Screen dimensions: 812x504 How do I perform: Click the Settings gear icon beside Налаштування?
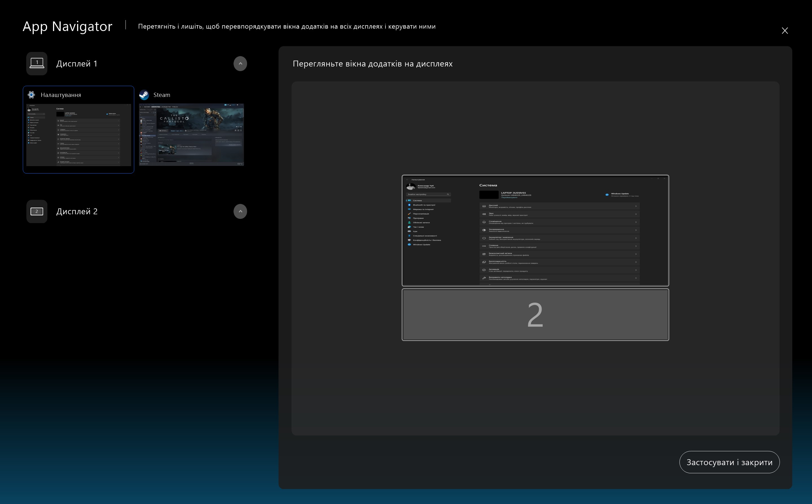[x=31, y=95]
